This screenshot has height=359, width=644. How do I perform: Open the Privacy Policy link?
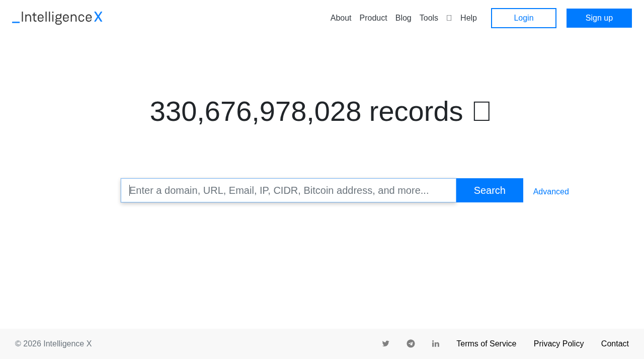[559, 344]
